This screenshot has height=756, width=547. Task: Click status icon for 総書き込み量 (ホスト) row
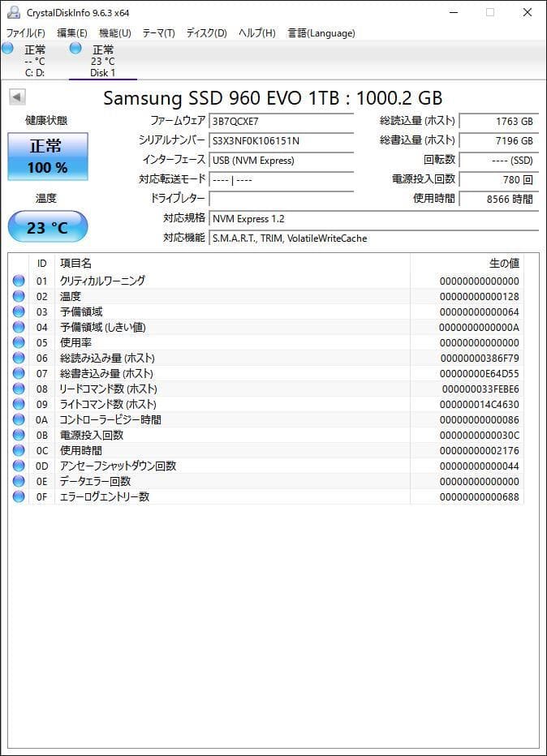pyautogui.click(x=19, y=373)
